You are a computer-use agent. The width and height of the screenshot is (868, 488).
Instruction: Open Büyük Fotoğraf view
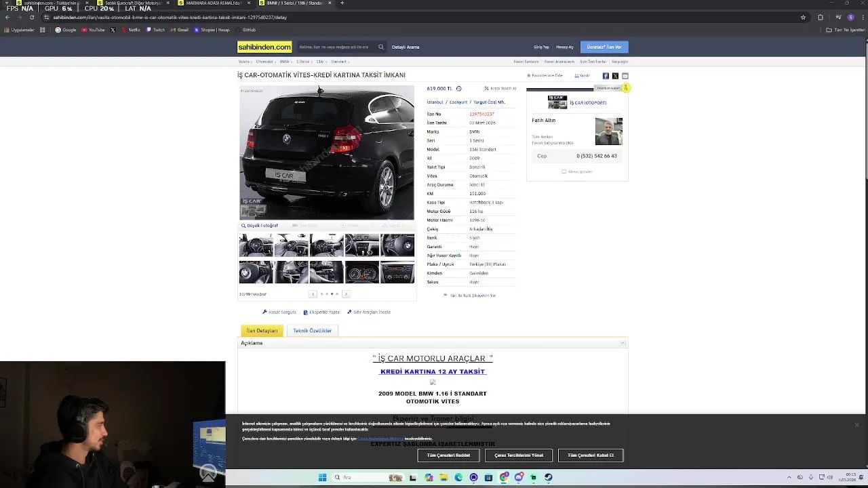260,226
